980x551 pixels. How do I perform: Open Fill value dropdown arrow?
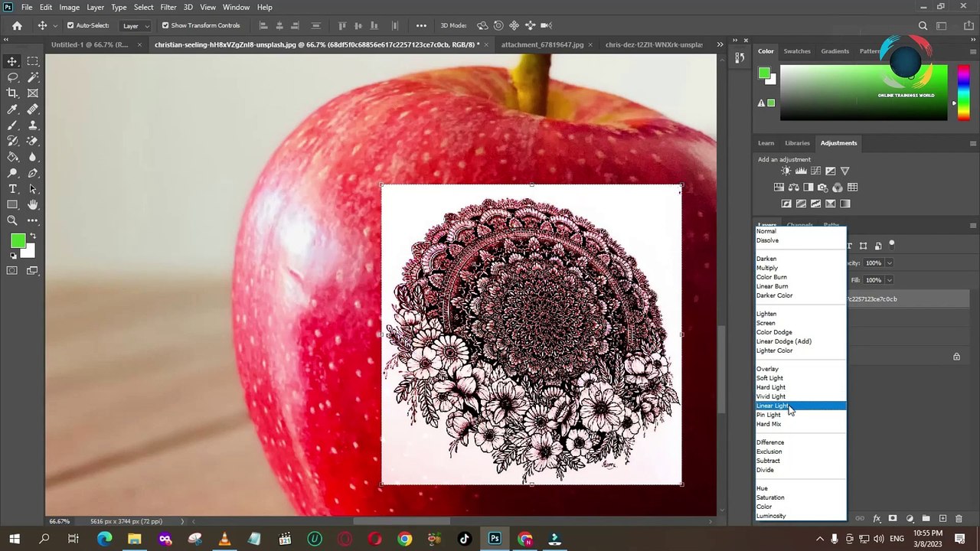point(889,280)
